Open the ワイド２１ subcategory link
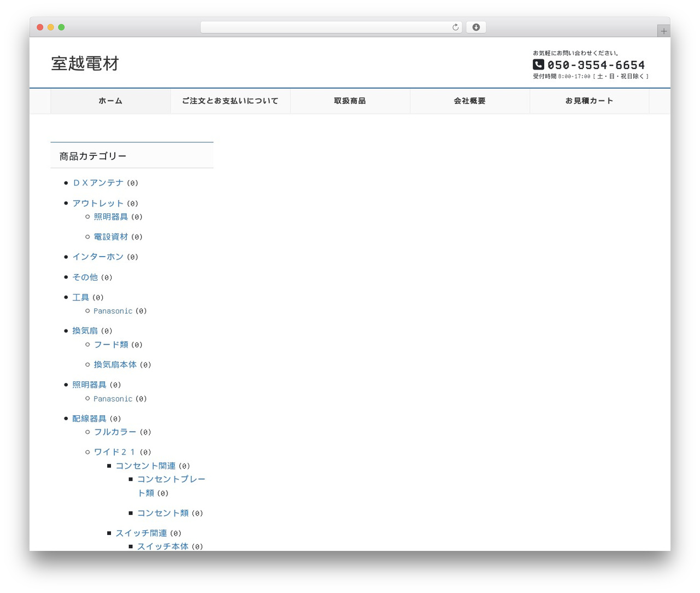The image size is (700, 593). pyautogui.click(x=115, y=452)
